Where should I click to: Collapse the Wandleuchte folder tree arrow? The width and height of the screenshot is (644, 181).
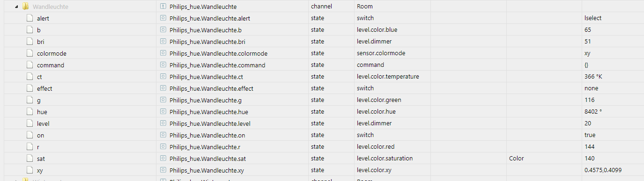pyautogui.click(x=17, y=7)
